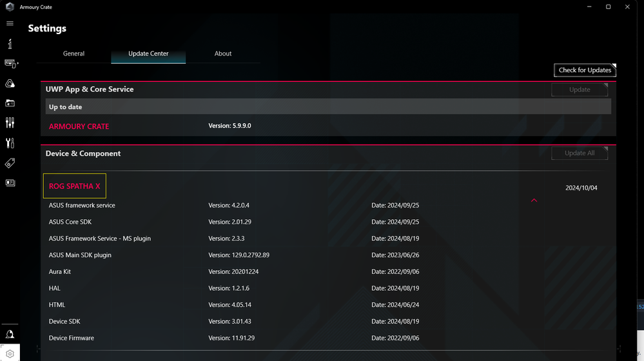Select the ASUS Main SDK plugin row
Image resolution: width=644 pixels, height=361 pixels.
pos(328,255)
